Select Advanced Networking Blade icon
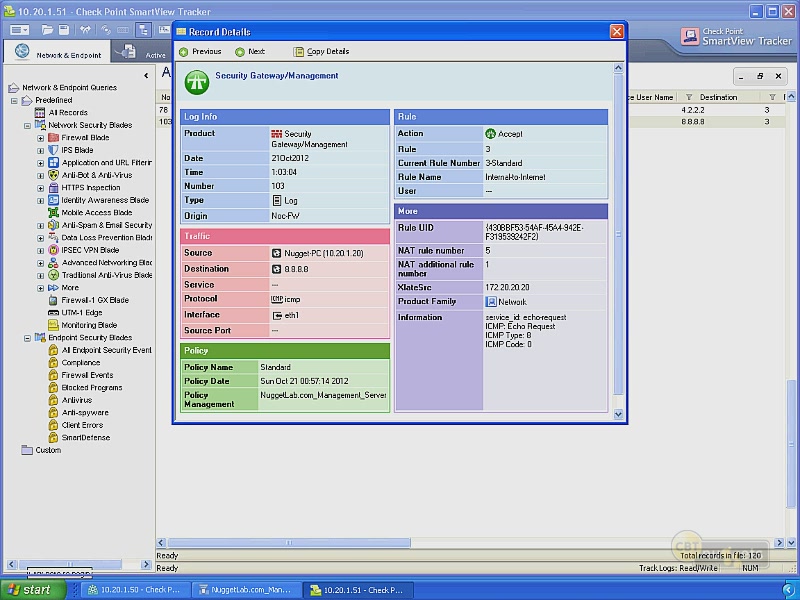800x600 pixels. (53, 263)
